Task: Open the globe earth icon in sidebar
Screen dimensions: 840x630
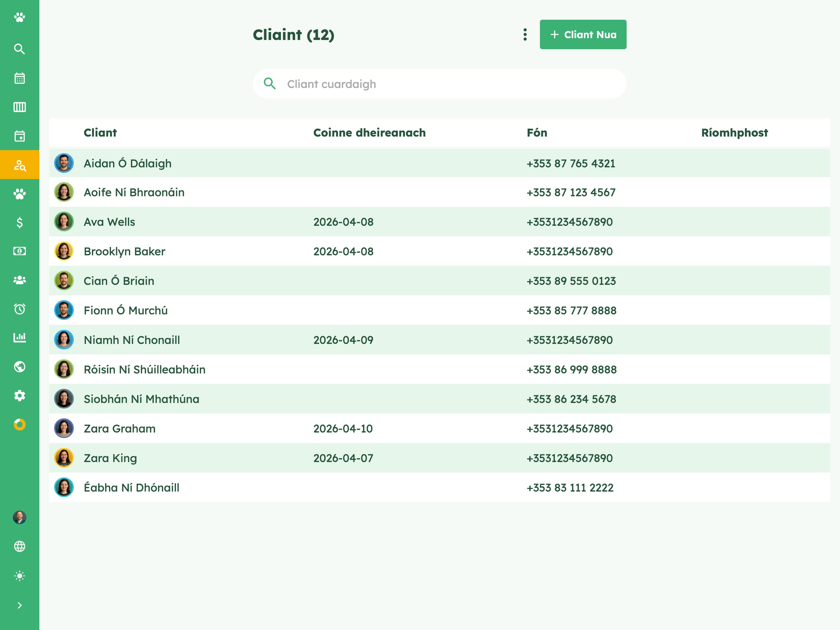Action: pos(19,367)
